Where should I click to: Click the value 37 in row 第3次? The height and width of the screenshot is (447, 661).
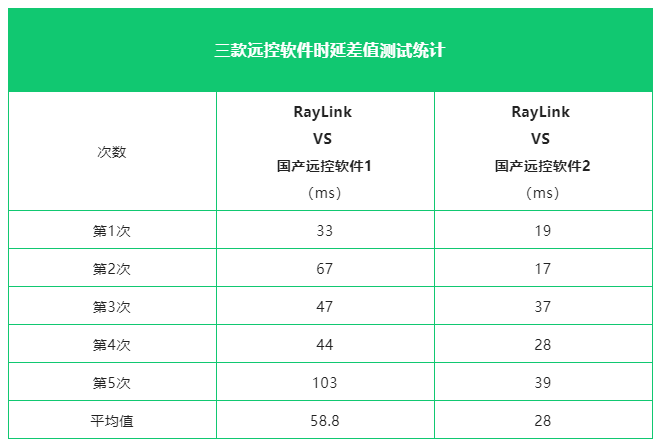[543, 307]
